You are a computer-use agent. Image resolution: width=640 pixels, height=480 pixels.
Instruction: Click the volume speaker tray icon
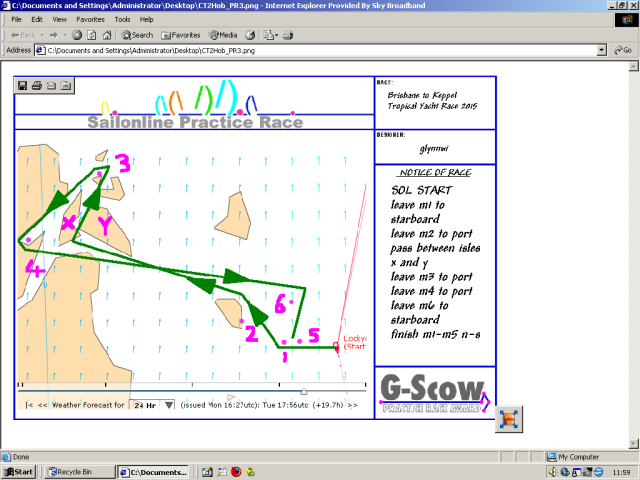[x=553, y=472]
